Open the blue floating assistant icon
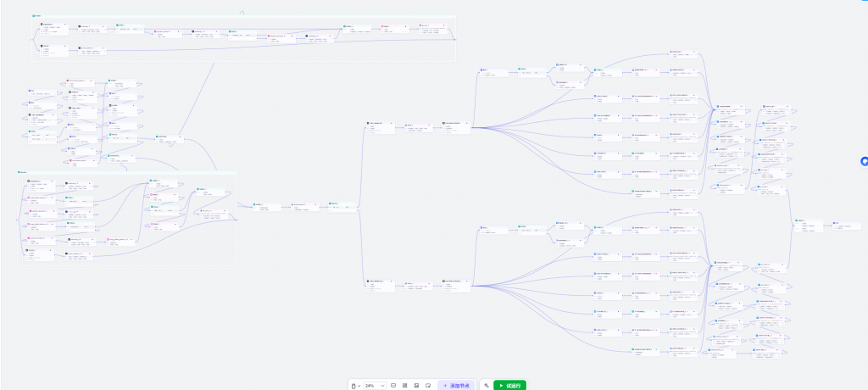This screenshot has height=390, width=868. pos(863,162)
